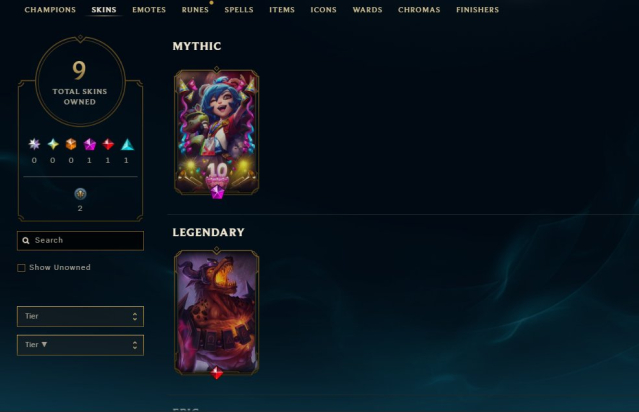Switch to the Champions tab

[50, 10]
